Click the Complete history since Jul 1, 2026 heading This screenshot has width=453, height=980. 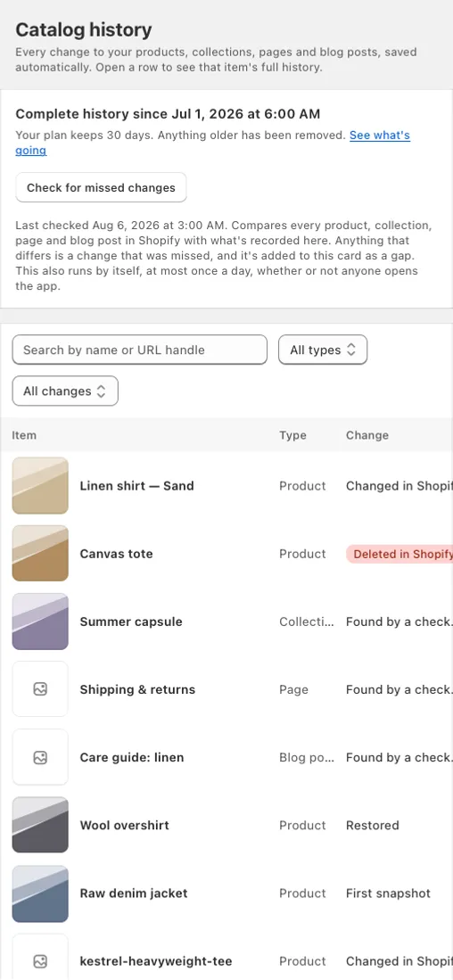(x=168, y=114)
